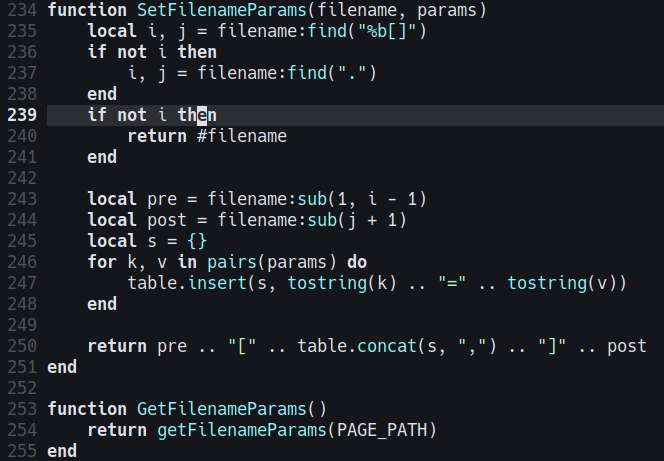Click the 'find' call on line 237

point(307,73)
